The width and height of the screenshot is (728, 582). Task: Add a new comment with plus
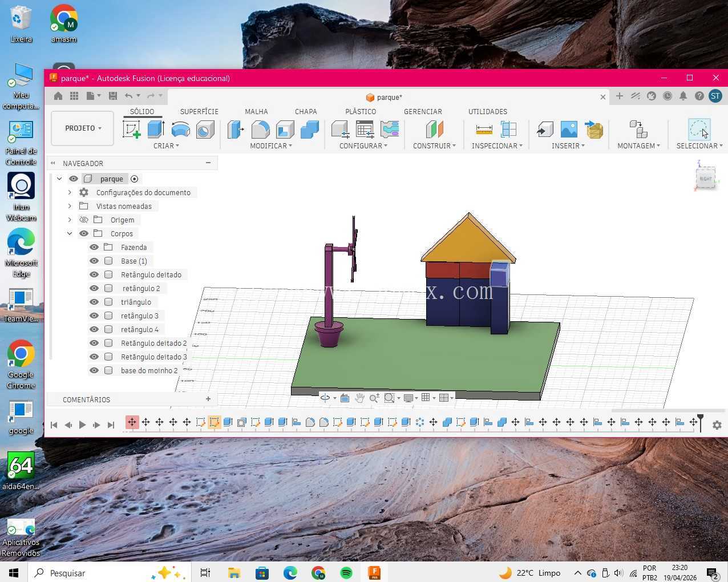click(208, 399)
